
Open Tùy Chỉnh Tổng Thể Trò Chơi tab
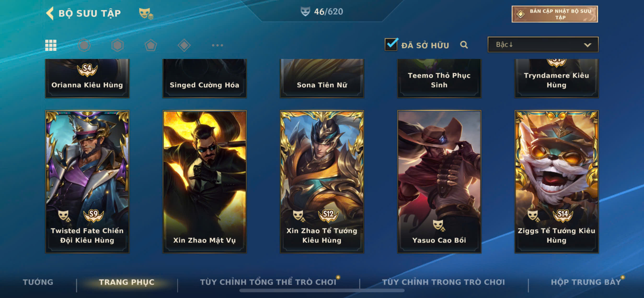[268, 282]
